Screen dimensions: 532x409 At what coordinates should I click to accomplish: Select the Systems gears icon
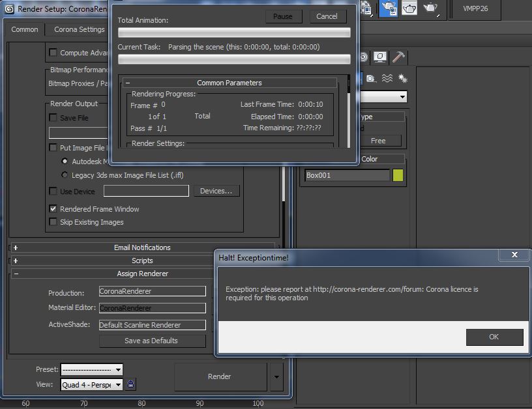403,78
